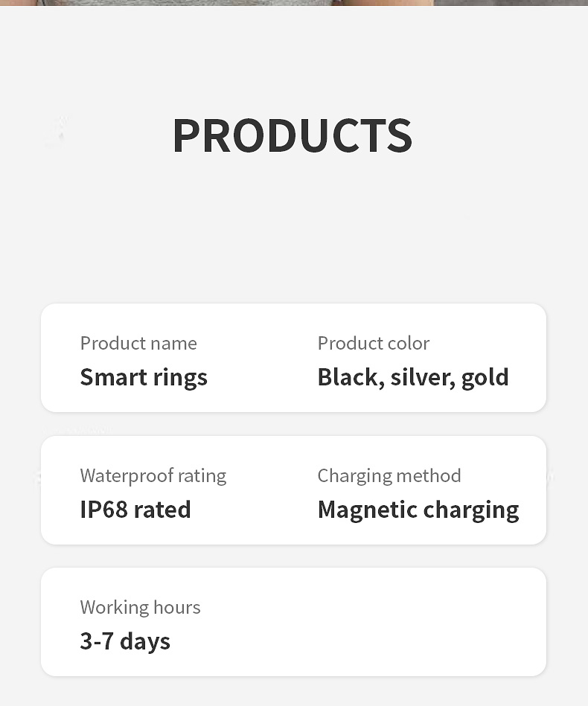Screen dimensions: 588x706
Task: Click the word Magnetic in the charging value
Action: click(367, 510)
